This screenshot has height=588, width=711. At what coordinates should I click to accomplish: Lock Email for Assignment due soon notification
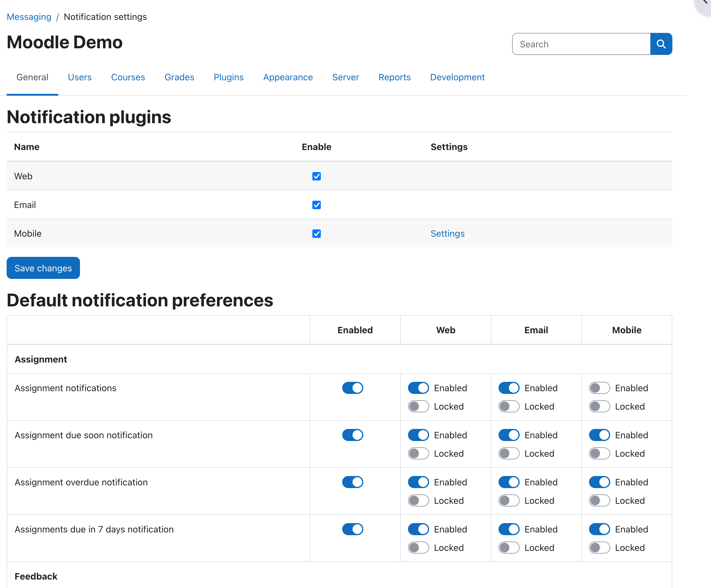point(509,454)
